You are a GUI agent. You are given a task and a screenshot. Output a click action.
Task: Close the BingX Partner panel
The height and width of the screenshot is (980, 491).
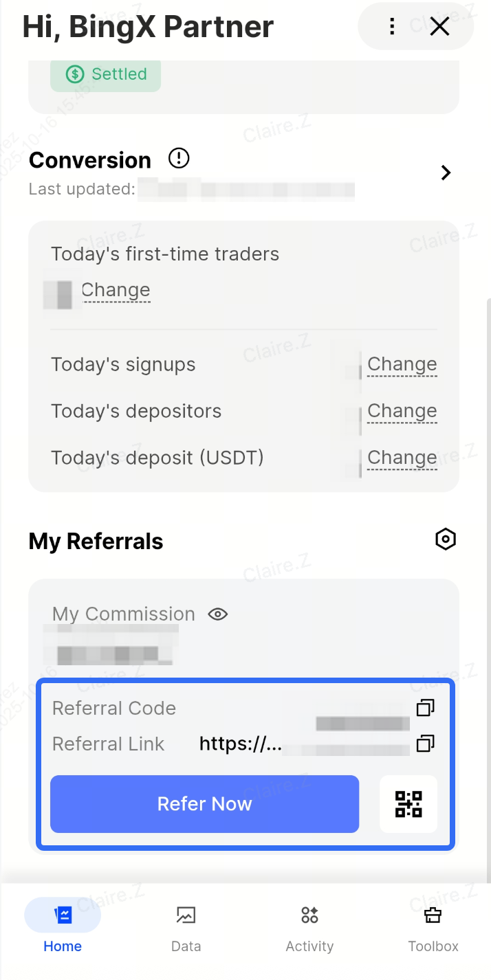[x=439, y=27]
